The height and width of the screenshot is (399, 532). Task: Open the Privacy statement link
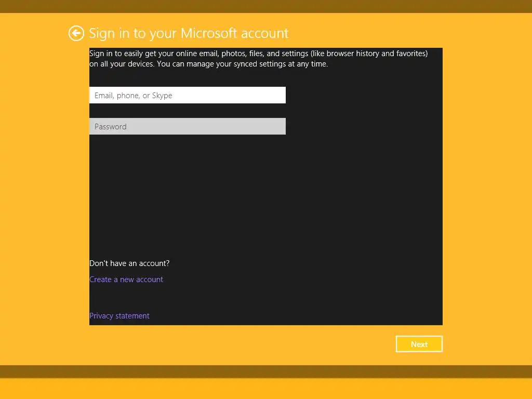tap(119, 316)
